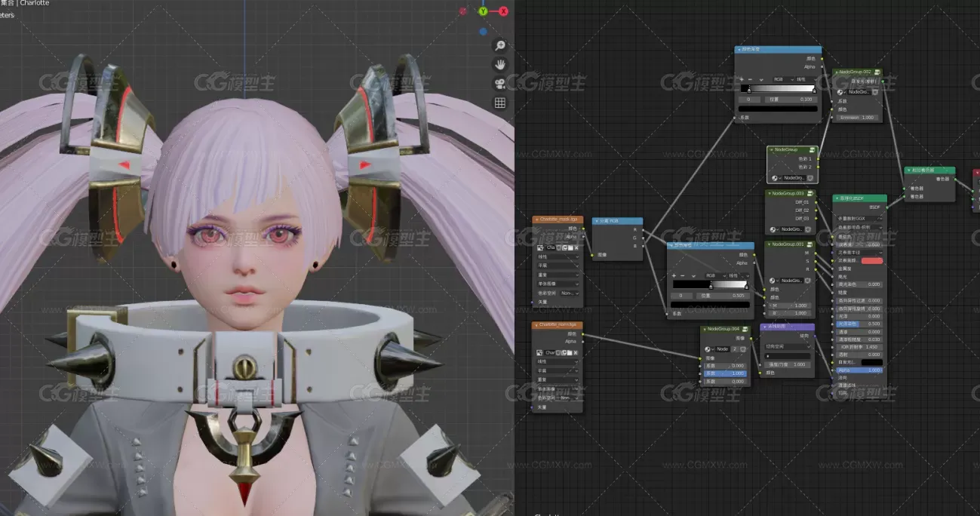This screenshot has height=516, width=980.
Task: Switch perspective/orthographic with the grid icon
Action: coord(499,103)
